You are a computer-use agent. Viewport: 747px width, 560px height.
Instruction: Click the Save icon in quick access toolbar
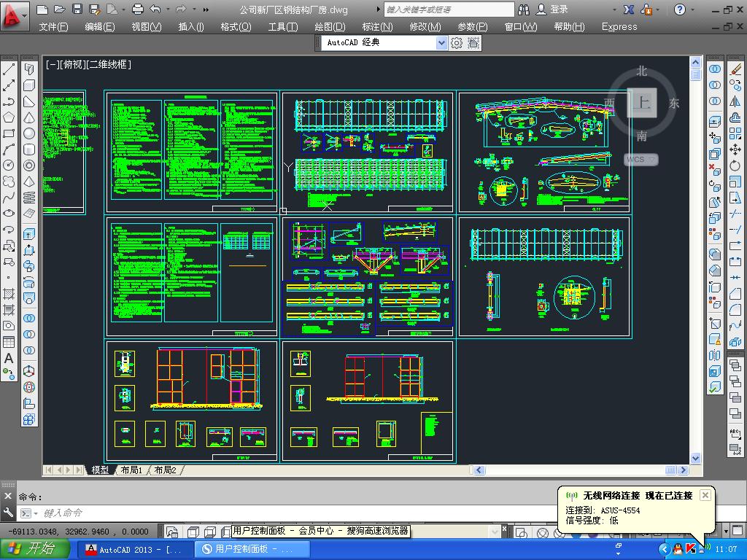78,9
